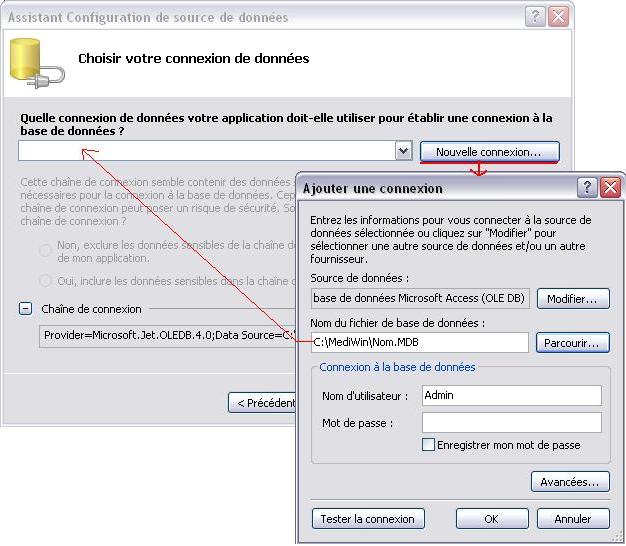Click Modifier to change data source
626x546 pixels.
(573, 299)
